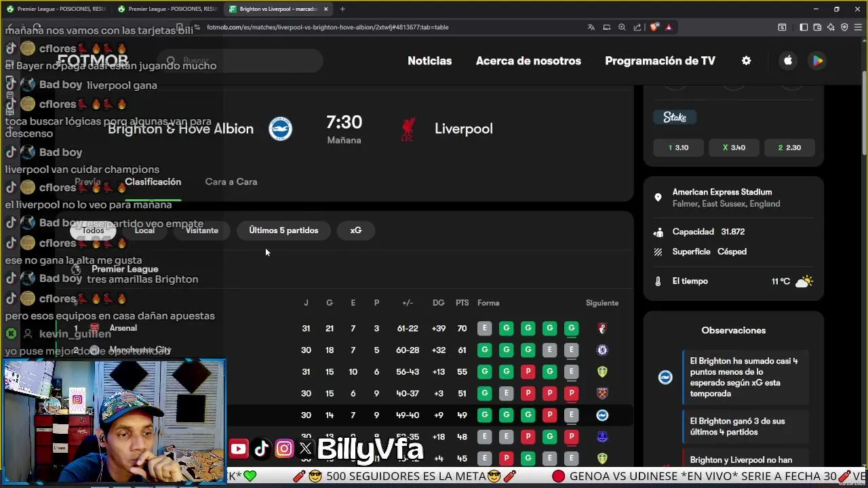Click the YouTube icon in stream overlay

point(238,449)
